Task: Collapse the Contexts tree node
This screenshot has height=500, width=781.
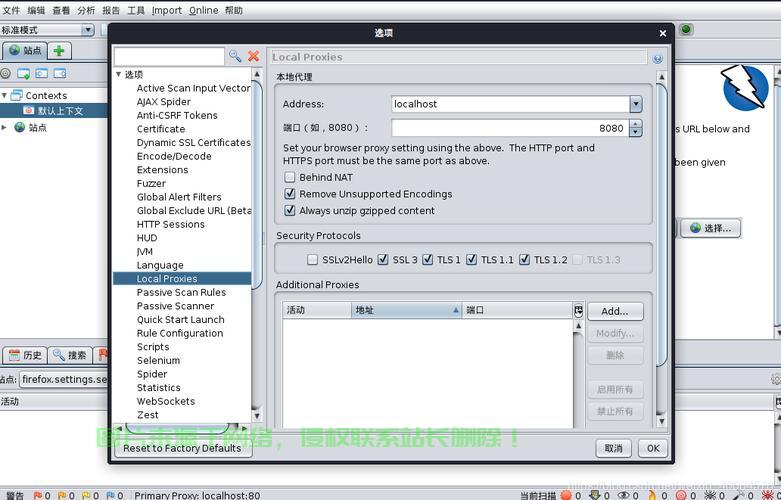Action: pyautogui.click(x=4, y=95)
